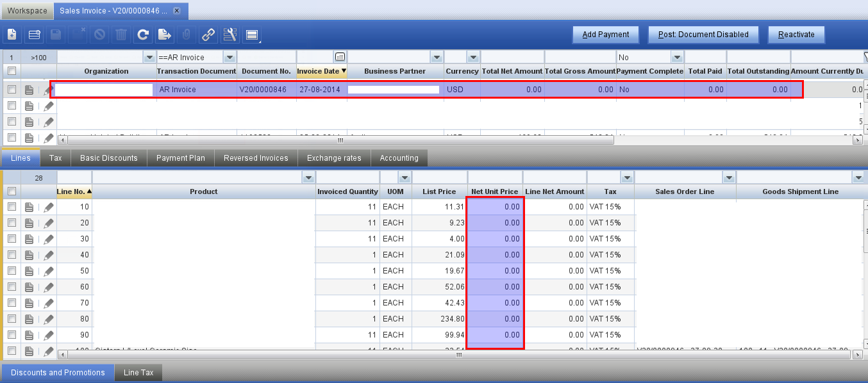Refresh the sales invoice grid
The width and height of the screenshot is (868, 383).
(143, 35)
